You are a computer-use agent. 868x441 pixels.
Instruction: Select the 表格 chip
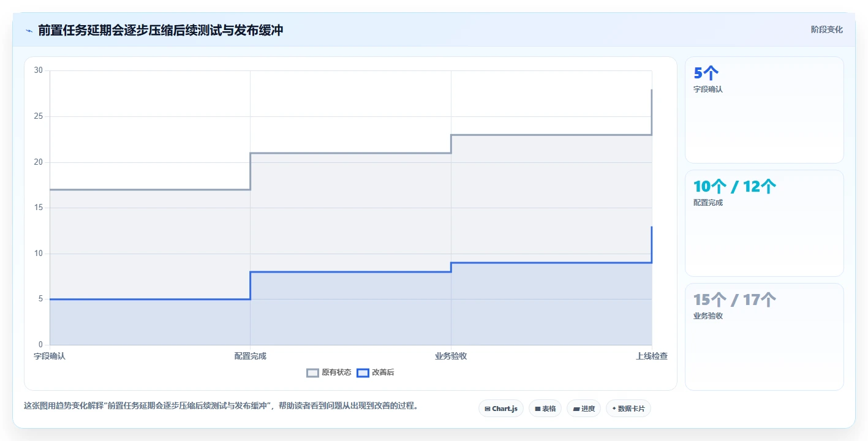(x=545, y=409)
